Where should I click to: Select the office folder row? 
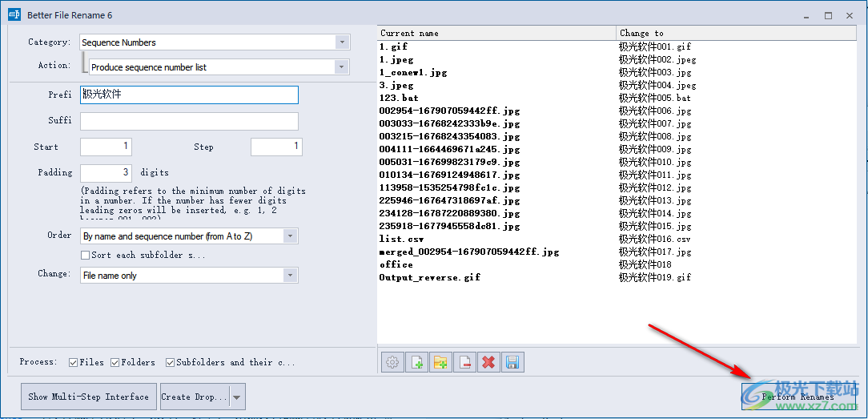(x=396, y=264)
